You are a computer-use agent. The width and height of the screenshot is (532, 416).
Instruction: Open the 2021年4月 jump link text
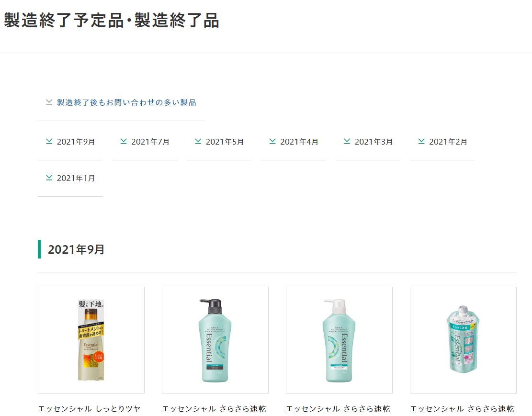coord(299,142)
